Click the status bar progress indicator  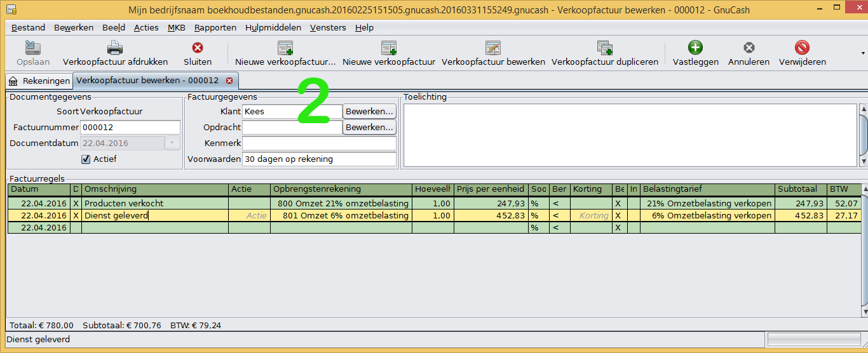pos(814,340)
